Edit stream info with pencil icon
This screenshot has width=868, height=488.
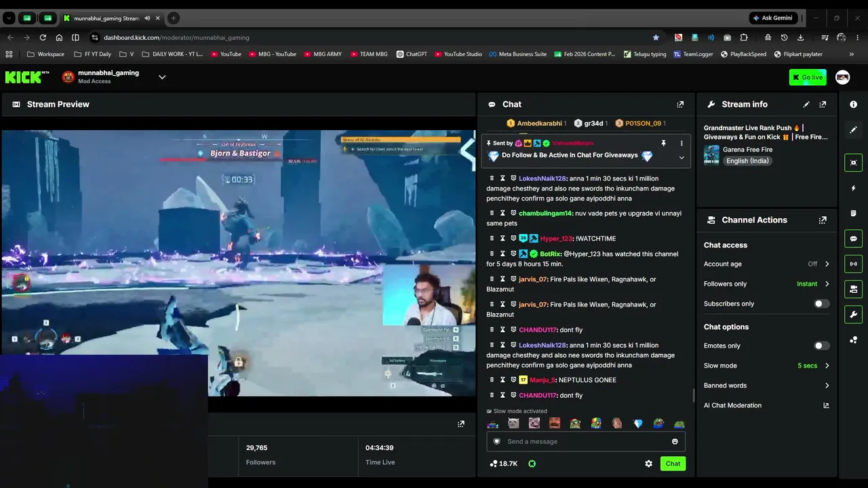806,104
